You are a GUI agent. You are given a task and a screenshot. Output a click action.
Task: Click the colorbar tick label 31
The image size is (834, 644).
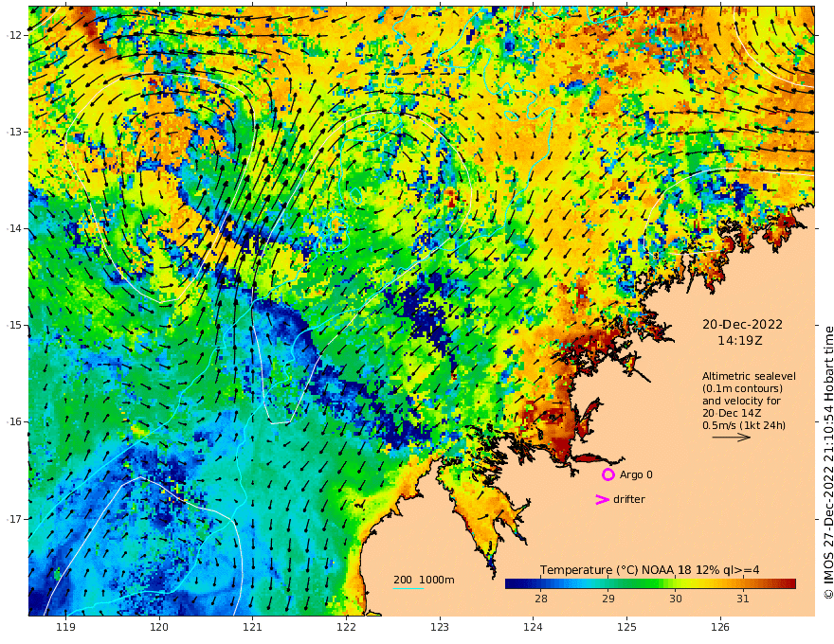[743, 599]
